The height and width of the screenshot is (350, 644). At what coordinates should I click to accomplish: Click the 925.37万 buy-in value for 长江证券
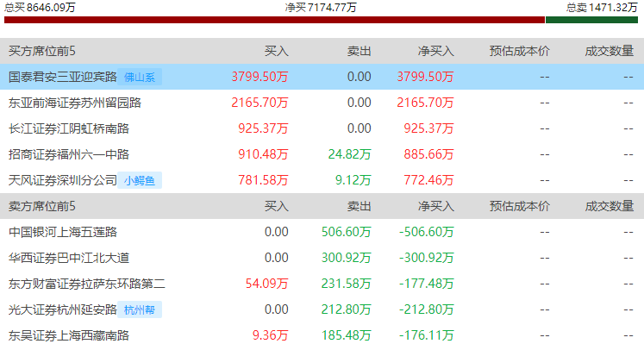(x=263, y=128)
